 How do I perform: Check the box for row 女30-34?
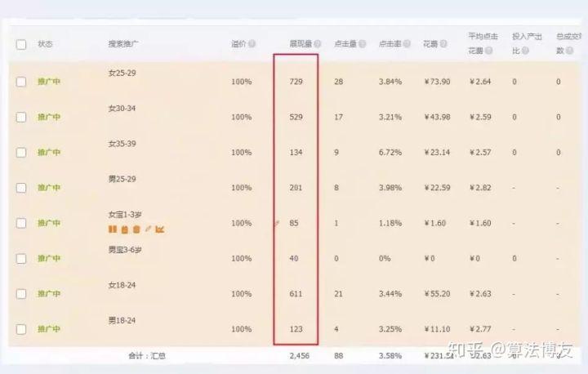21,117
